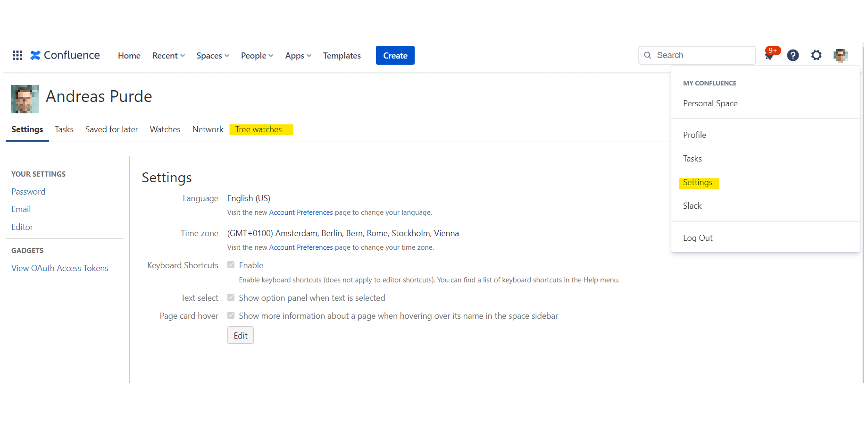Expand the Recent dropdown
The width and height of the screenshot is (868, 425).
click(x=168, y=56)
